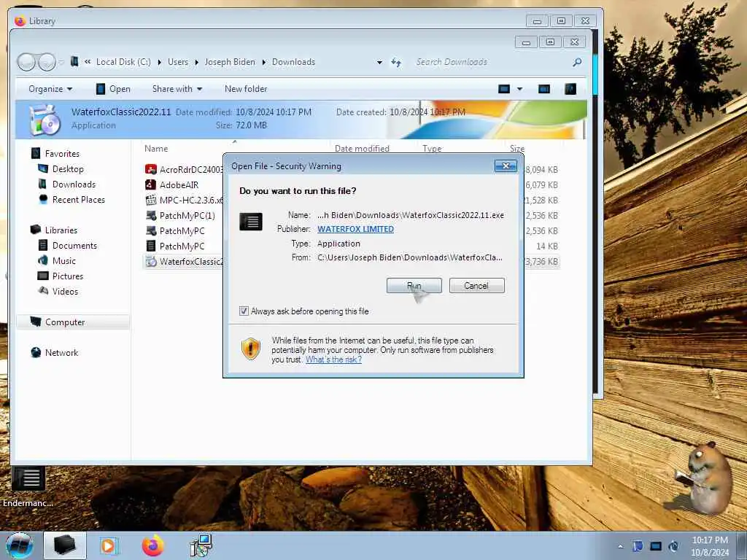The height and width of the screenshot is (560, 747).
Task: Select Network in the navigation pane
Action: point(61,353)
